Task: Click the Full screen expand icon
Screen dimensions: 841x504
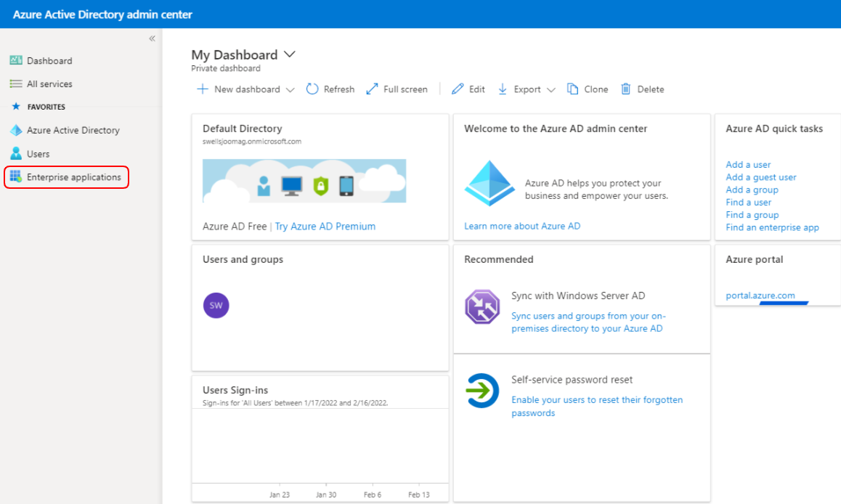Action: [x=372, y=89]
